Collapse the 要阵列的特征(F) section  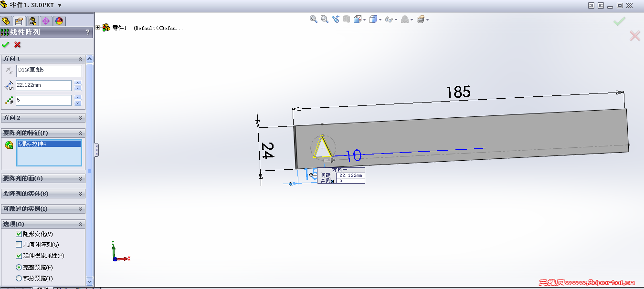tap(80, 133)
